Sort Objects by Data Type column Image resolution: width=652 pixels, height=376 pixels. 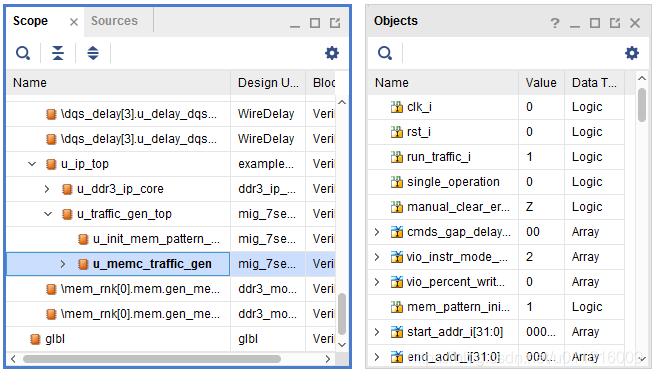coord(594,82)
